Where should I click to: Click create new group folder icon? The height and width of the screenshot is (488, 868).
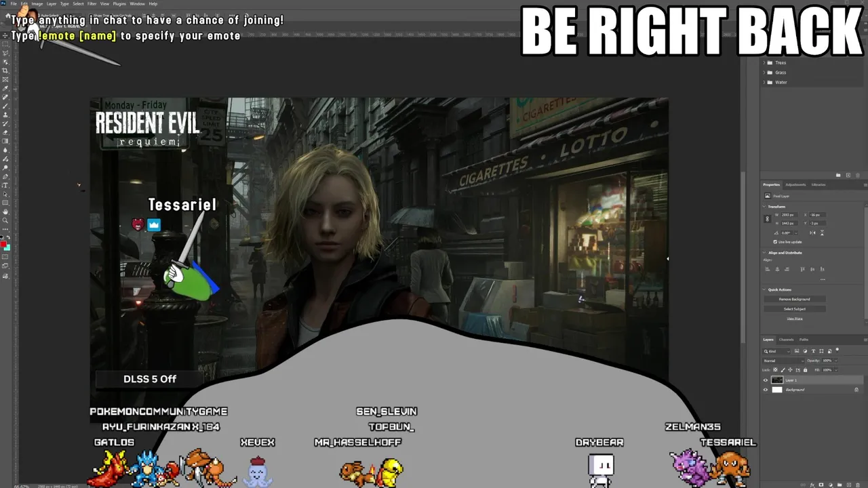[840, 485]
